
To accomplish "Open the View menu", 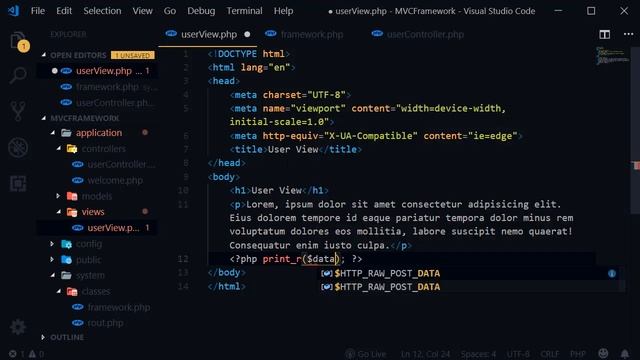I will pyautogui.click(x=142, y=11).
